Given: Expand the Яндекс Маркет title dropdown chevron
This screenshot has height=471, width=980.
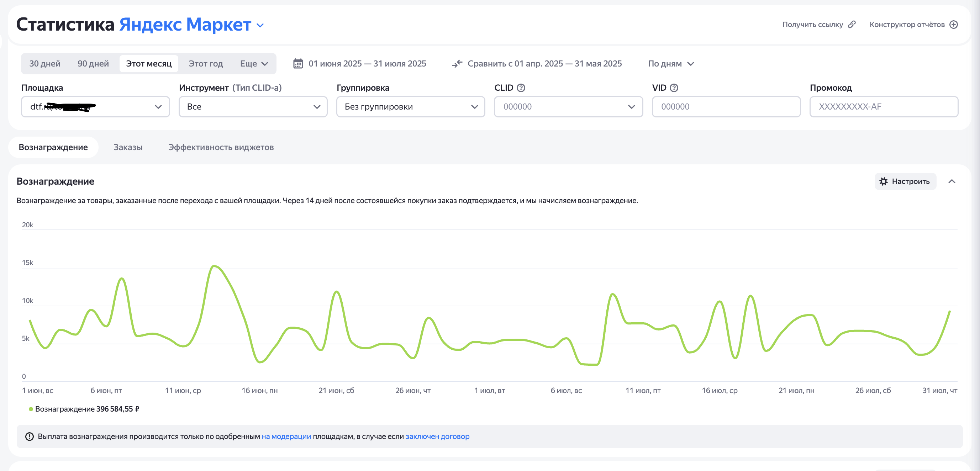Looking at the screenshot, I should [x=260, y=26].
